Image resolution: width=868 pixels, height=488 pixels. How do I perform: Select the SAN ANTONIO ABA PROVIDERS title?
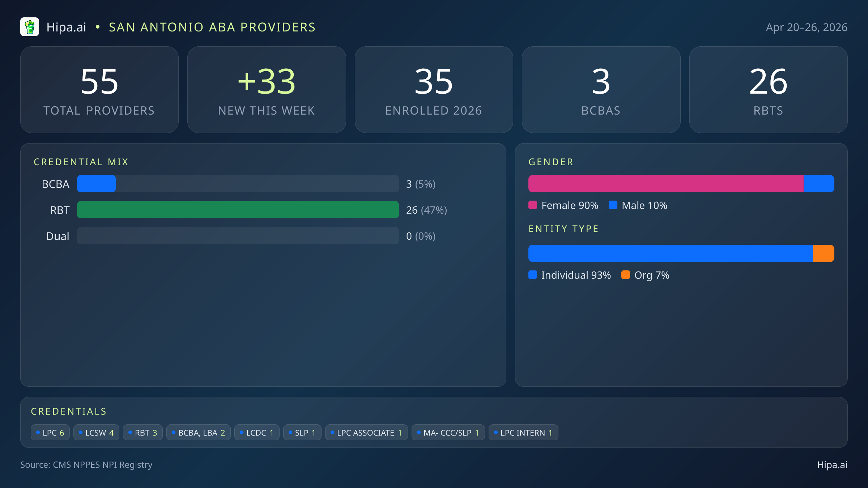point(212,27)
